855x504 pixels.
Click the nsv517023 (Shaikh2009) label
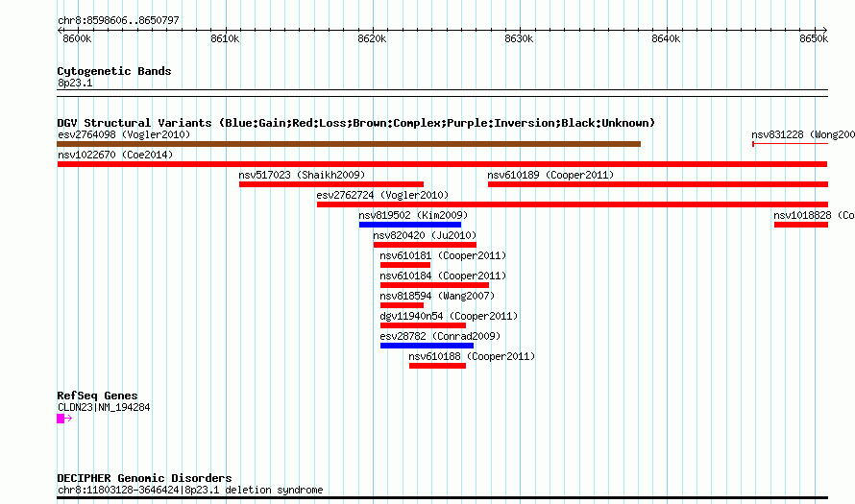pos(302,175)
